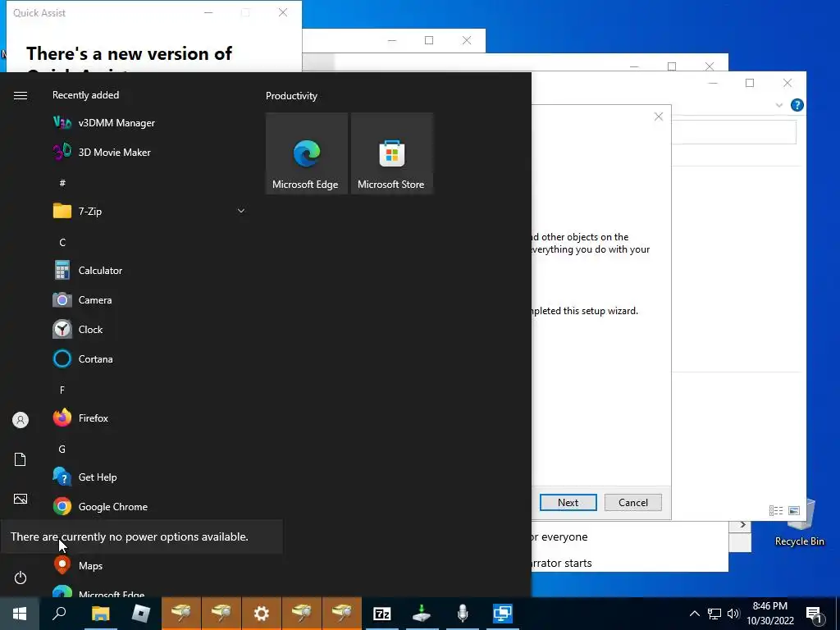Open the Microsoft Store tile
The height and width of the screenshot is (630, 840).
point(391,153)
